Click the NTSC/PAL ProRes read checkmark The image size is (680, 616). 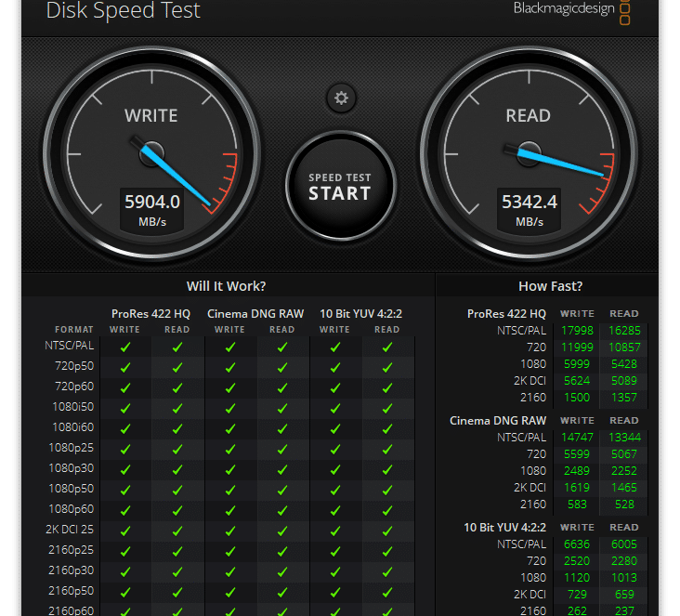coord(177,347)
